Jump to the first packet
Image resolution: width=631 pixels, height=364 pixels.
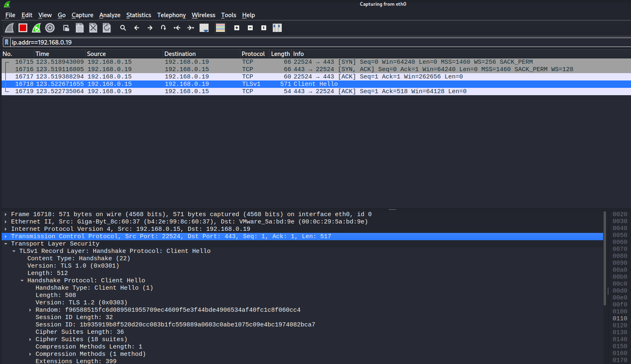177,28
